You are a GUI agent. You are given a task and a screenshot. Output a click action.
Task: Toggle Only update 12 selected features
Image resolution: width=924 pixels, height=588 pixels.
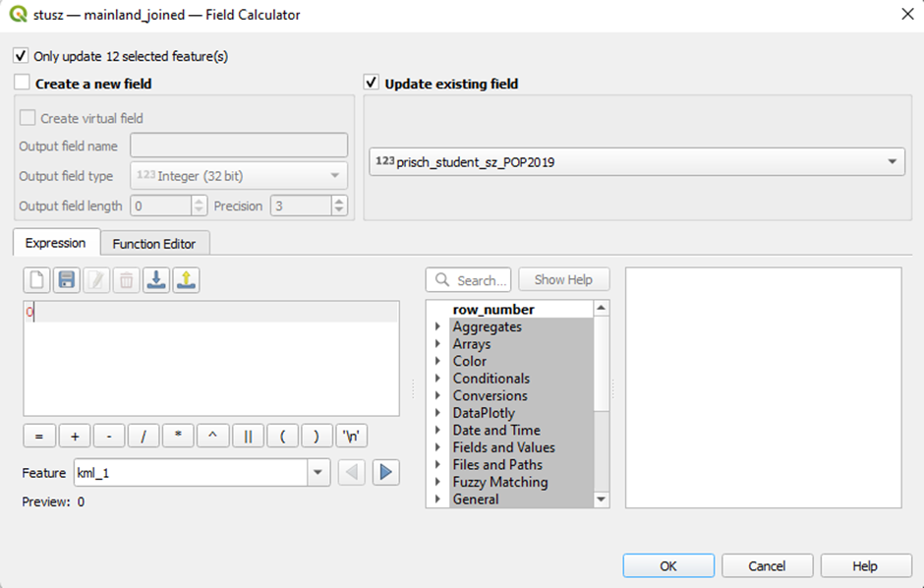click(22, 56)
